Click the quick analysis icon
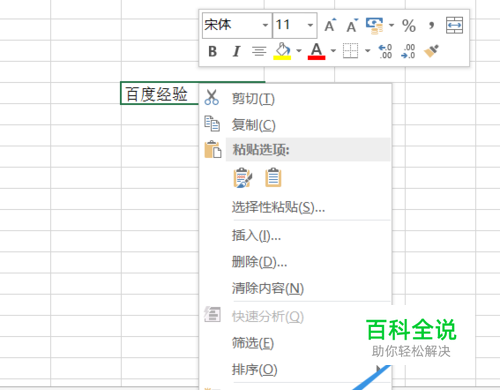This screenshot has width=500, height=390. point(212,314)
